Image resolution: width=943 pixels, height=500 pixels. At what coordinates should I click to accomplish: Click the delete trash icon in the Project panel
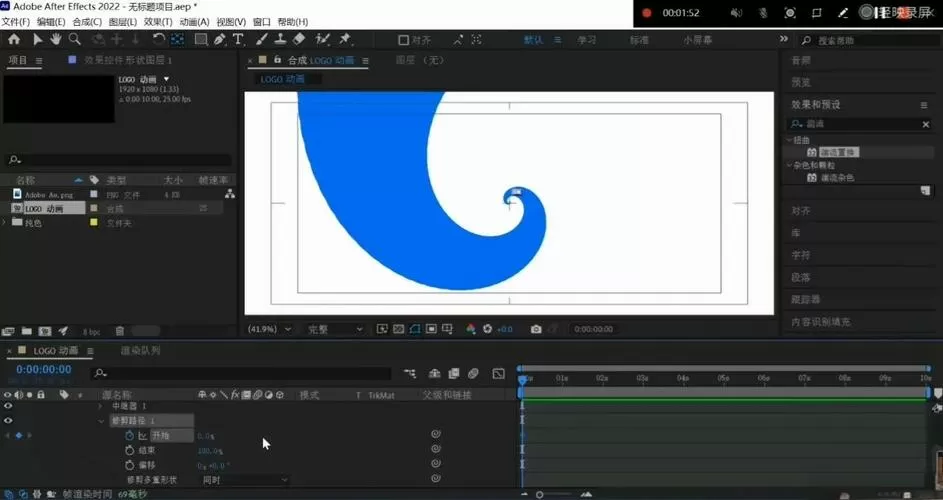120,331
